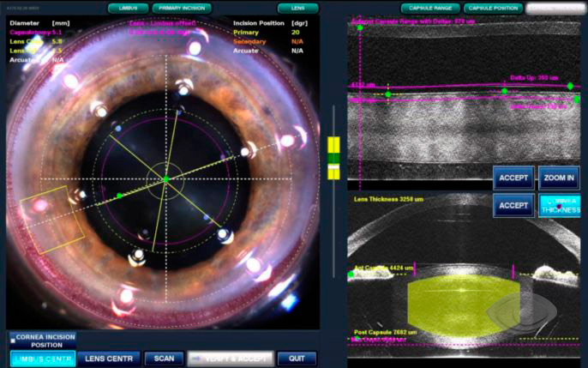Click the Ant Capsule 4424 um label
Image resolution: width=588 pixels, height=368 pixels.
point(383,268)
